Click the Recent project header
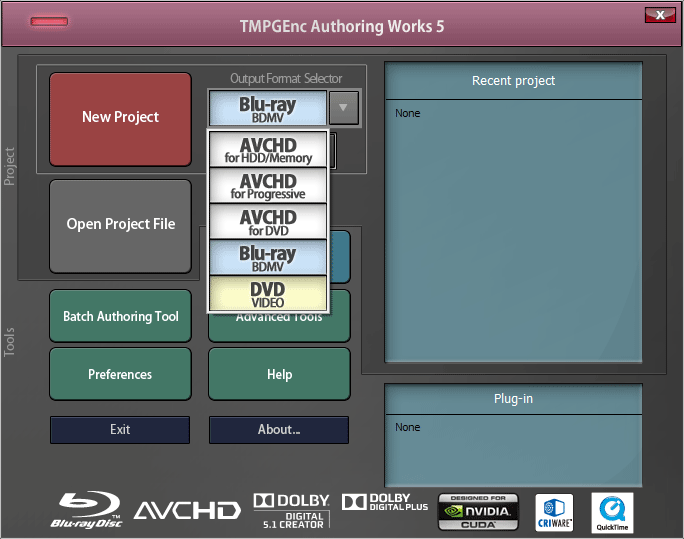 (x=513, y=81)
